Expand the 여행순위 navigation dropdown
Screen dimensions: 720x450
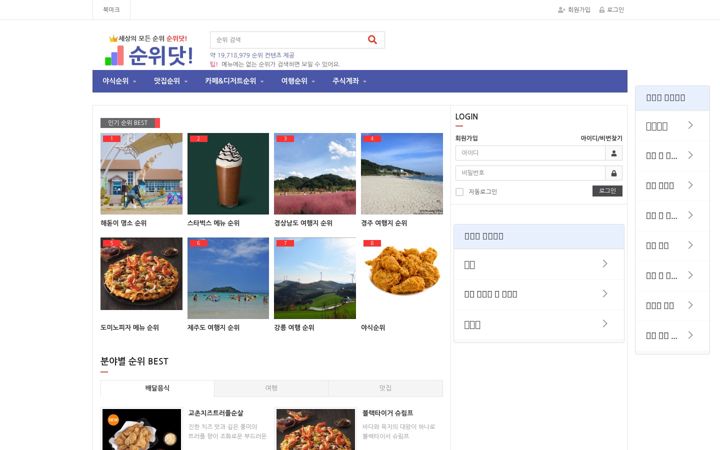298,81
